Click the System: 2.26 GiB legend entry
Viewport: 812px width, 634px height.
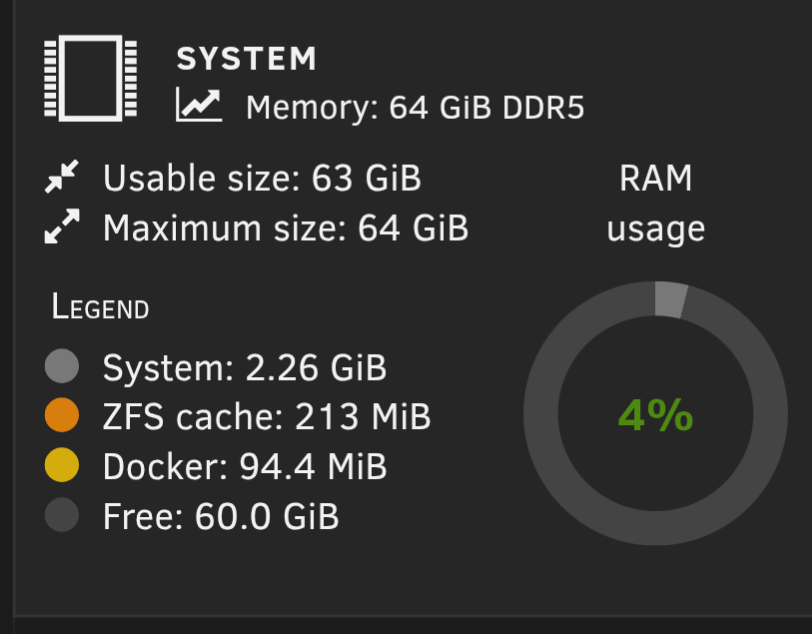point(244,368)
